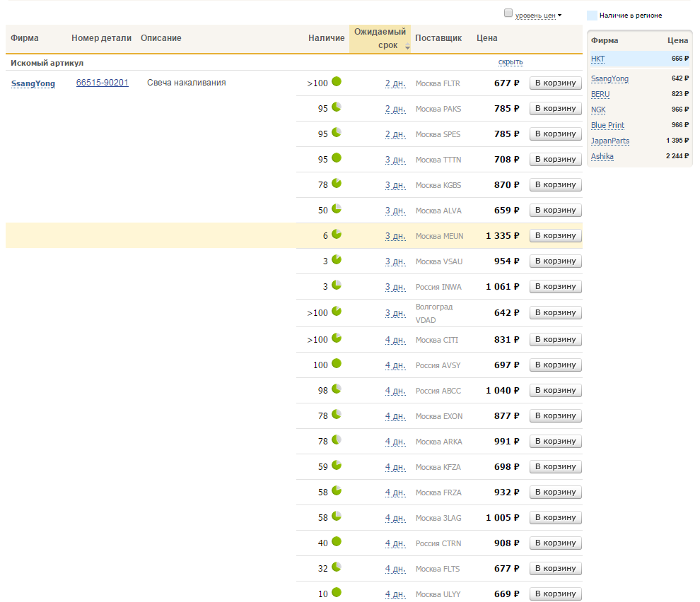700x602 pixels.
Task: Click the Наличие в регионе blue legend swatch
Action: tap(592, 15)
